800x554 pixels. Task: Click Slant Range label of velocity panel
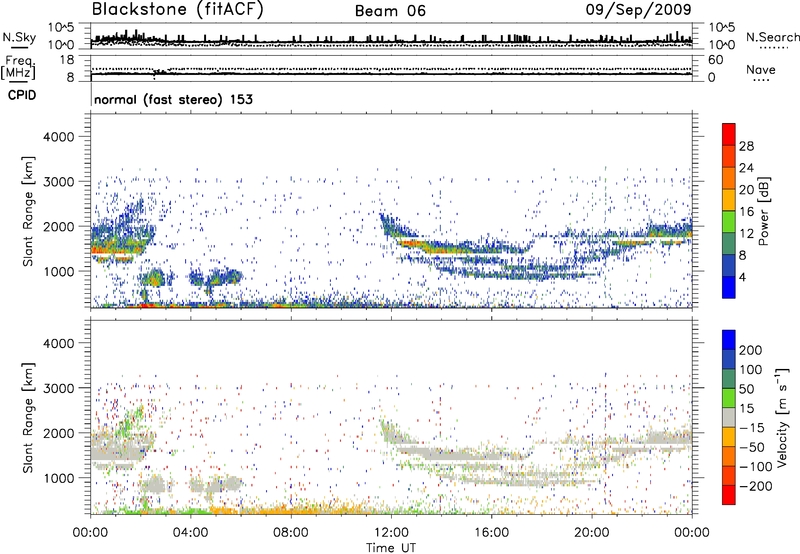click(28, 418)
